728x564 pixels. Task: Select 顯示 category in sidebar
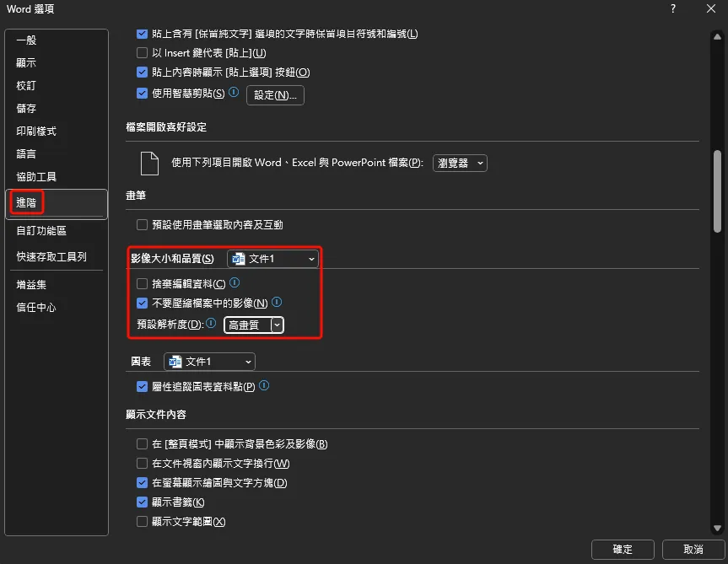coord(57,63)
